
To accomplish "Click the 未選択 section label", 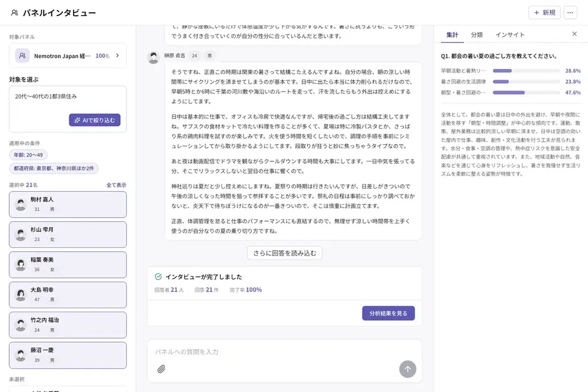I will (x=17, y=379).
